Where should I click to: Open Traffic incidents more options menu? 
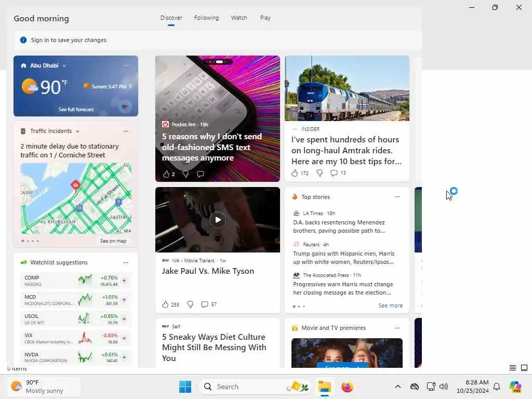click(x=126, y=131)
